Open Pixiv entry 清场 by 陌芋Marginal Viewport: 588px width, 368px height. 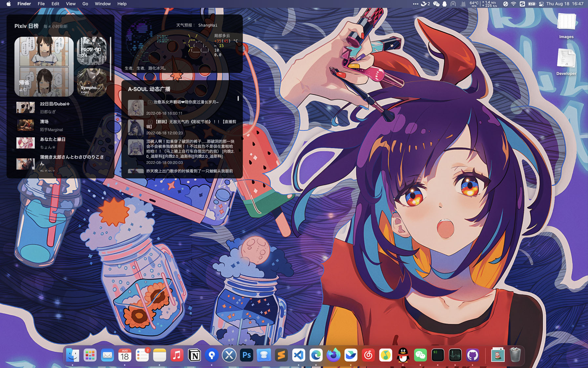61,125
